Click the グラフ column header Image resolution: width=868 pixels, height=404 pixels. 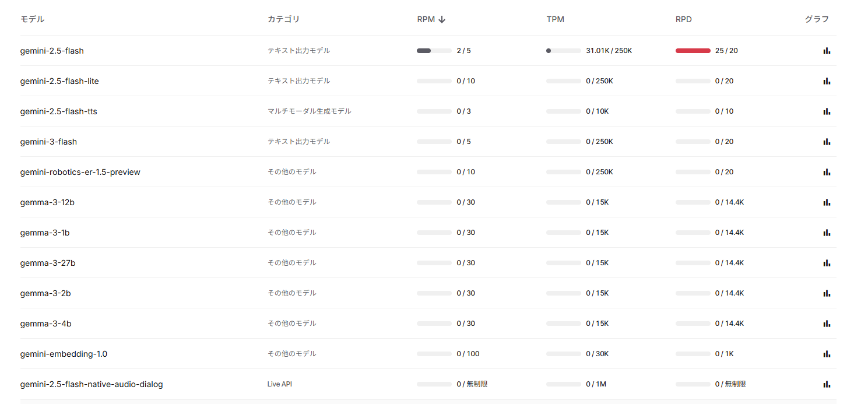(816, 19)
